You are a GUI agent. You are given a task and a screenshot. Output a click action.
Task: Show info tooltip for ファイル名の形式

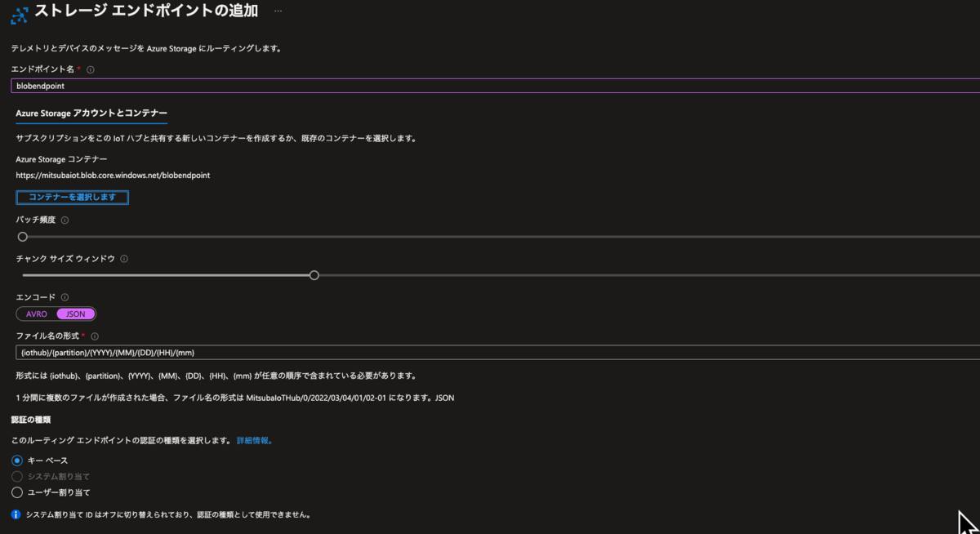(95, 336)
